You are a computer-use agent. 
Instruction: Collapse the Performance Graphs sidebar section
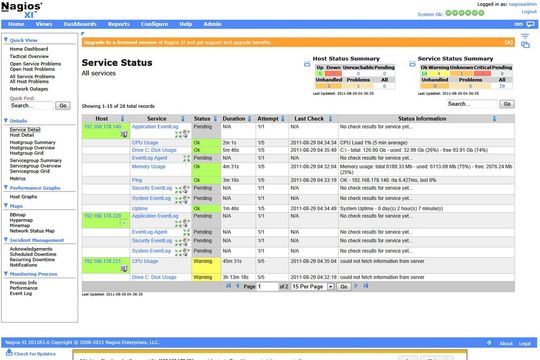(x=6, y=187)
